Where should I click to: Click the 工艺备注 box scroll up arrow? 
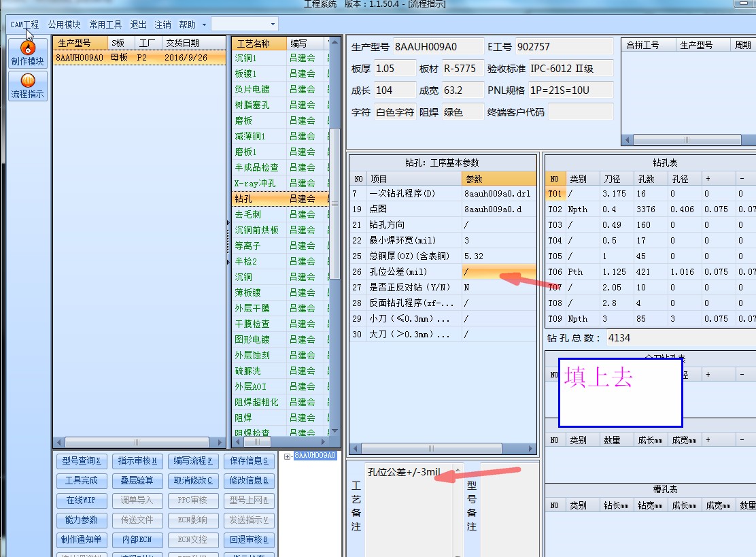pyautogui.click(x=458, y=470)
